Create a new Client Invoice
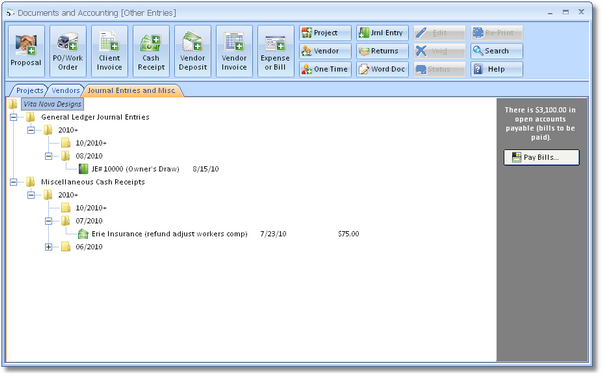Viewport: 602px width, 376px height. click(109, 51)
